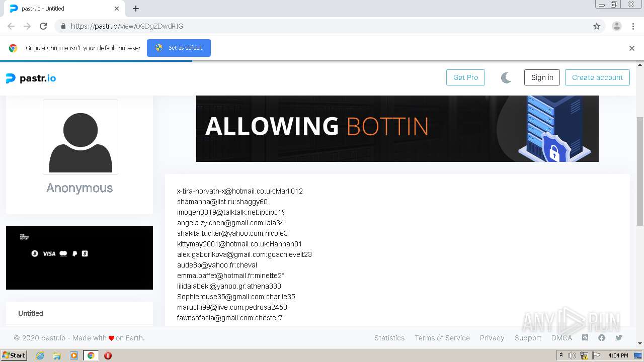
Task: Open the Support footer link
Action: tap(528, 338)
